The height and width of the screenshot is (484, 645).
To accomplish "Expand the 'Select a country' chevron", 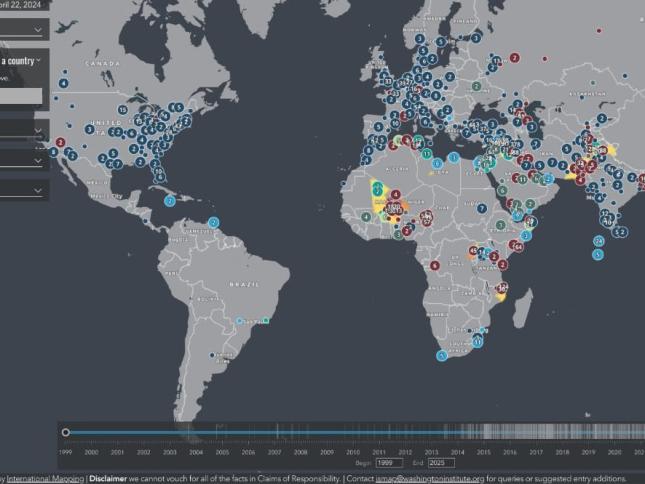I will point(38,60).
